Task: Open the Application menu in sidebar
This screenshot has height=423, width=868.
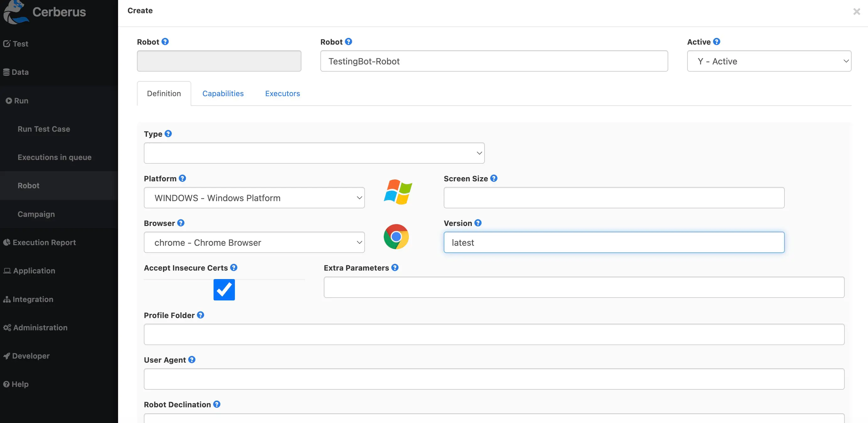Action: point(29,271)
